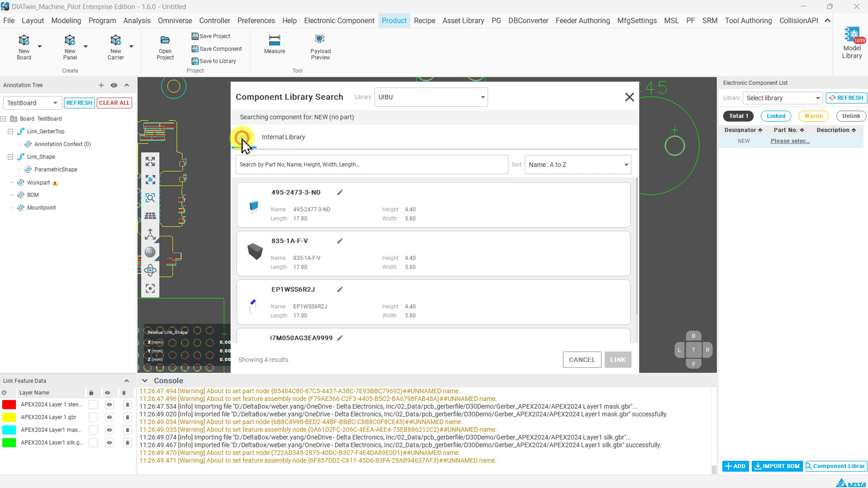Click the orbit rotation viewport icon
868x488 pixels.
[x=150, y=270]
